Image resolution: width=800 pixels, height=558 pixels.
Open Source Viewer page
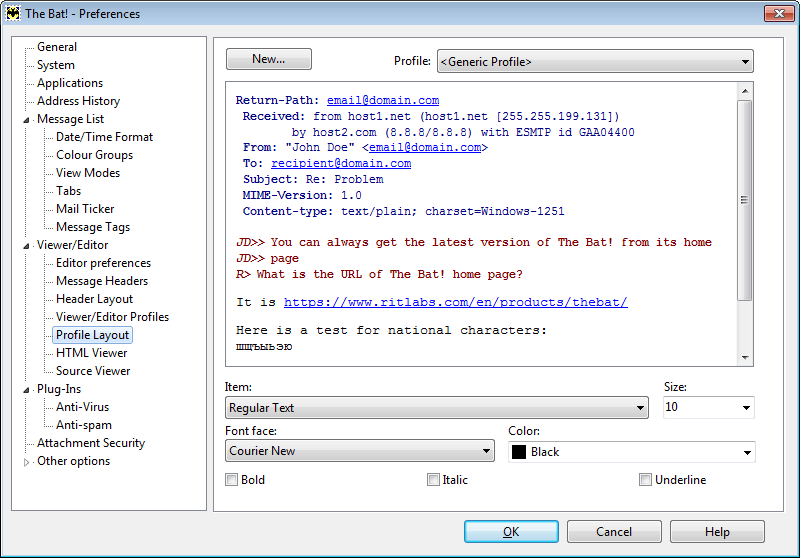(x=93, y=371)
